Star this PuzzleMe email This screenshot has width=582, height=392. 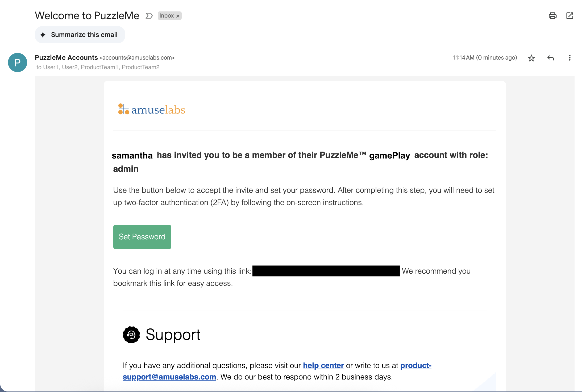point(531,58)
